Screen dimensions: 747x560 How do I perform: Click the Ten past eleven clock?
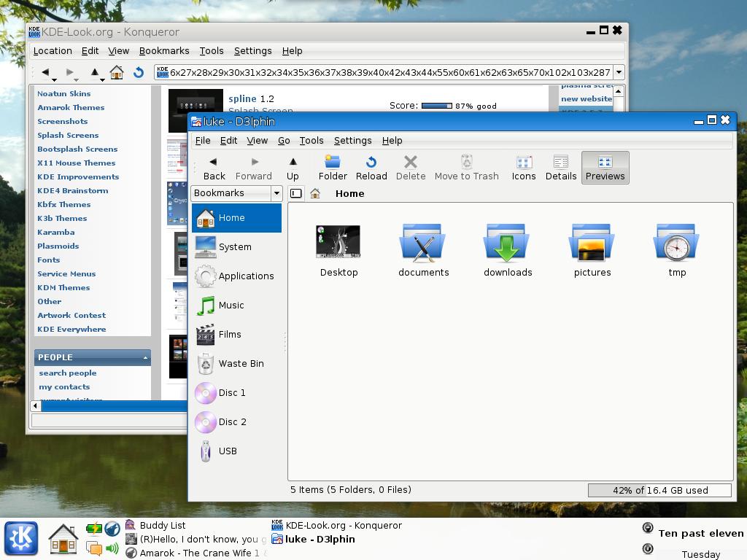700,533
